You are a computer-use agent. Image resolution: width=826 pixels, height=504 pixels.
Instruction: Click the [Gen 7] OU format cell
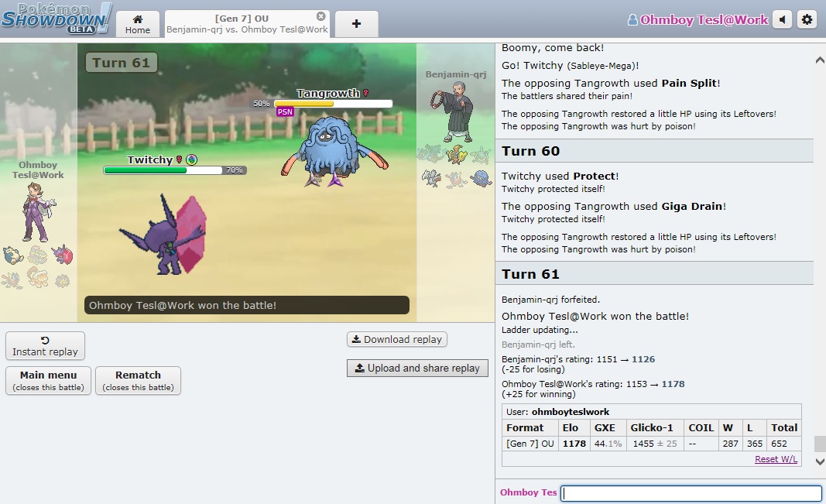point(530,444)
